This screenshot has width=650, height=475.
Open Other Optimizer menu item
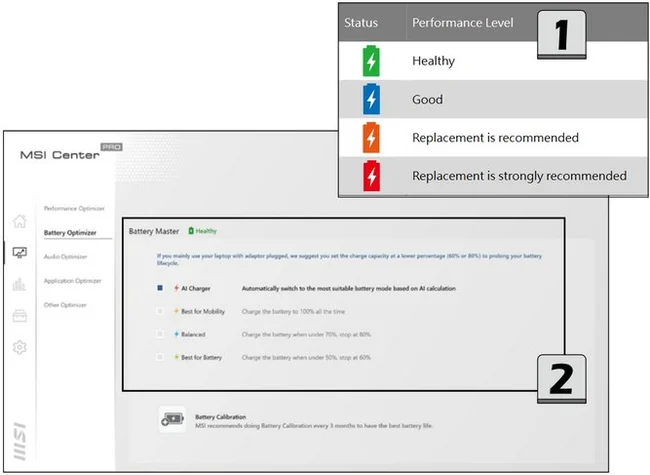pos(65,305)
